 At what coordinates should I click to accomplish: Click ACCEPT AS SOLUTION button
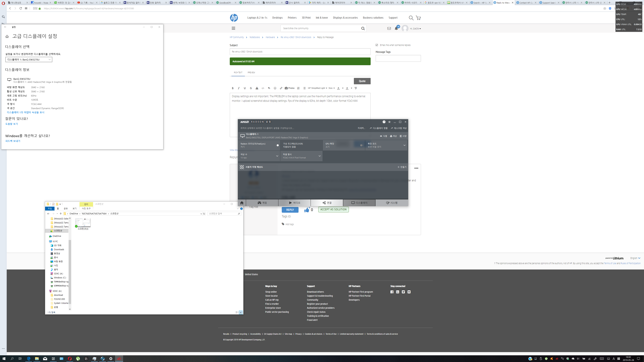pos(333,210)
